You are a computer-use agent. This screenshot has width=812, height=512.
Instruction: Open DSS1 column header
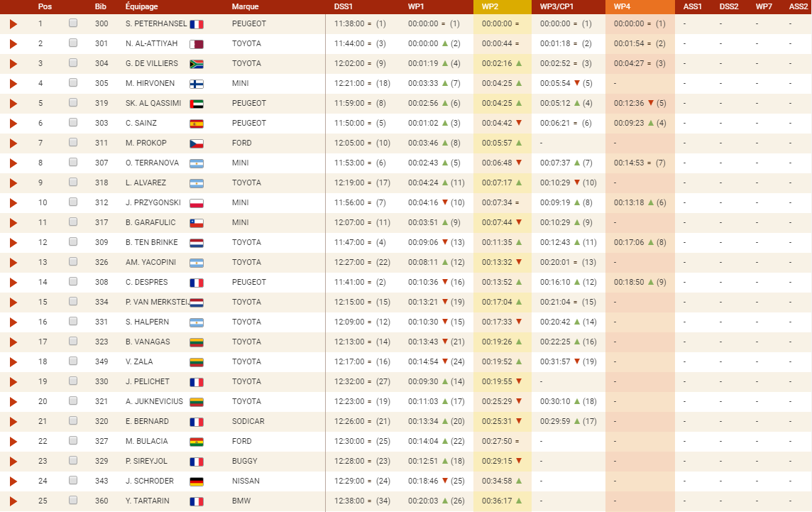[x=344, y=6]
